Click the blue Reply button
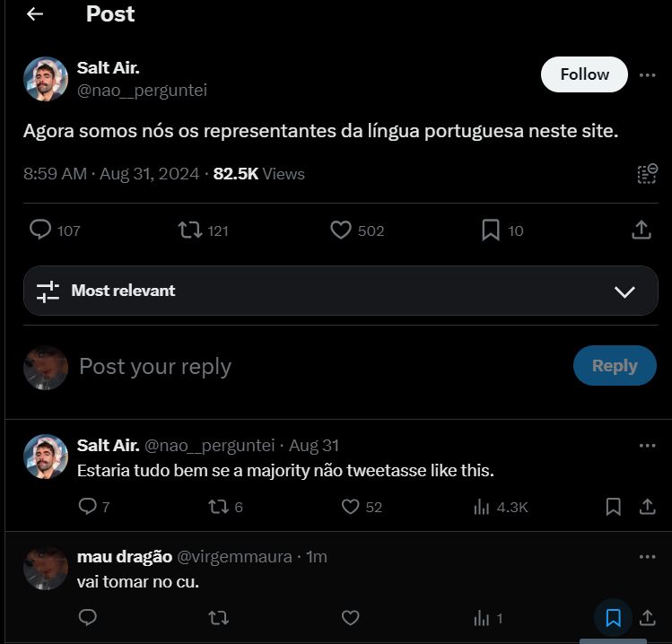672x644 pixels. 615,365
